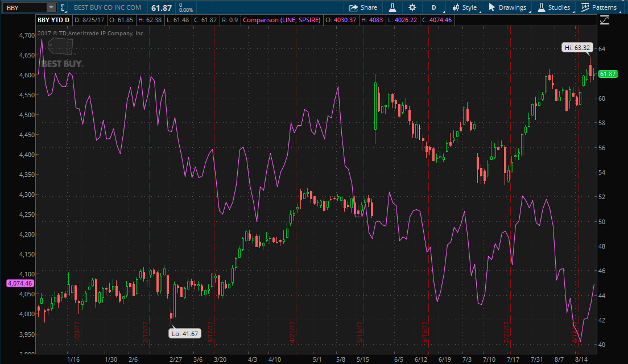This screenshot has height=364, width=628.
Task: Click the H: 62.38 high value
Action: (x=150, y=20)
